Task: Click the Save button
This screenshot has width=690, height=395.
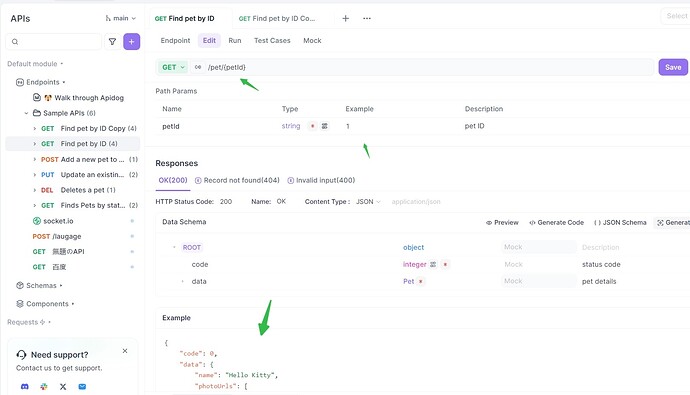Action: pyautogui.click(x=673, y=67)
